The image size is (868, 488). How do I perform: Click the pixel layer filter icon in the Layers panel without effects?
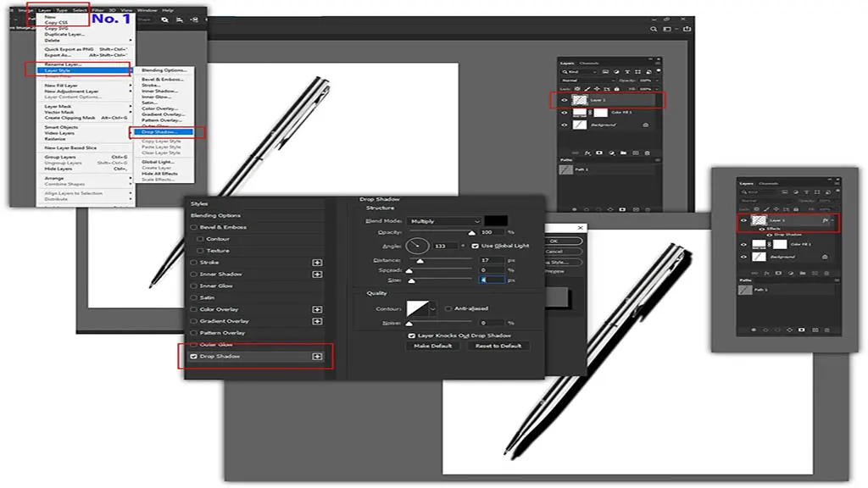[x=605, y=72]
